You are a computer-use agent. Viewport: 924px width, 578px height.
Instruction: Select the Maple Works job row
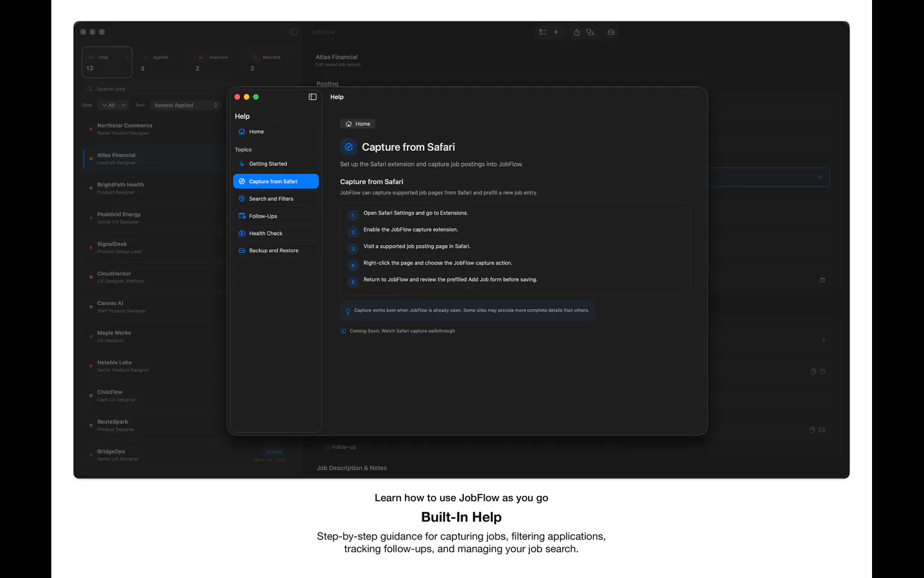154,337
